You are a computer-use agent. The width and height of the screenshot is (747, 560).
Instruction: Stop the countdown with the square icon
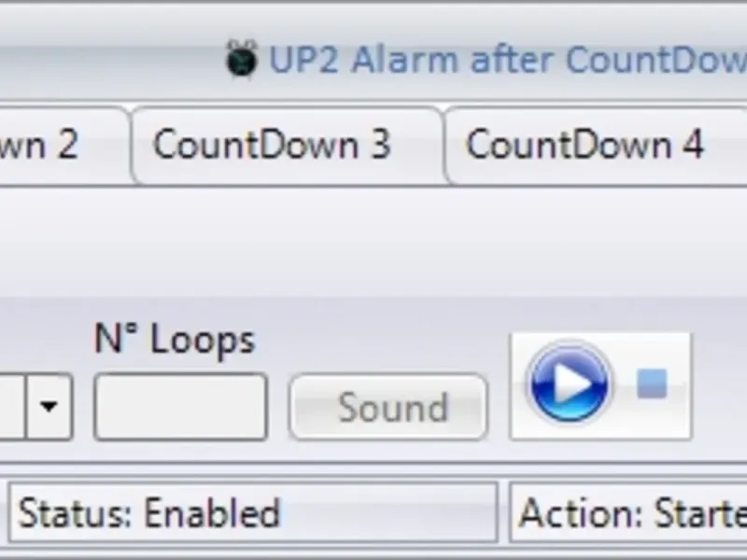click(652, 384)
